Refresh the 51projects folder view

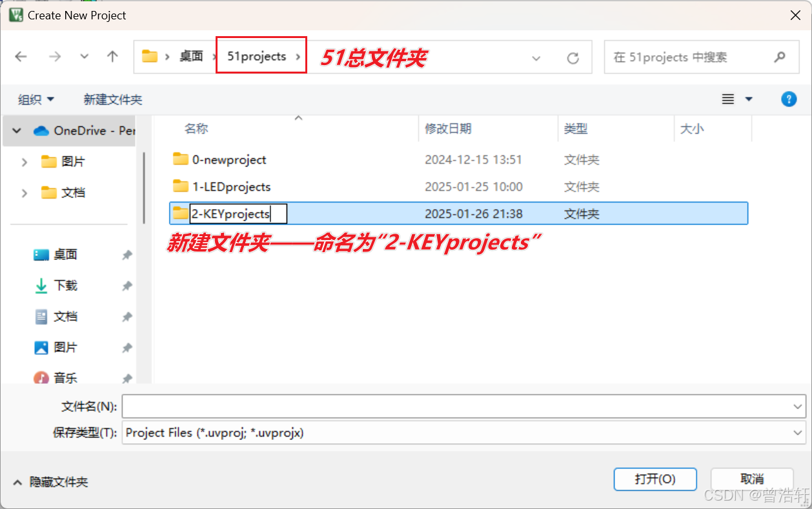pos(573,58)
